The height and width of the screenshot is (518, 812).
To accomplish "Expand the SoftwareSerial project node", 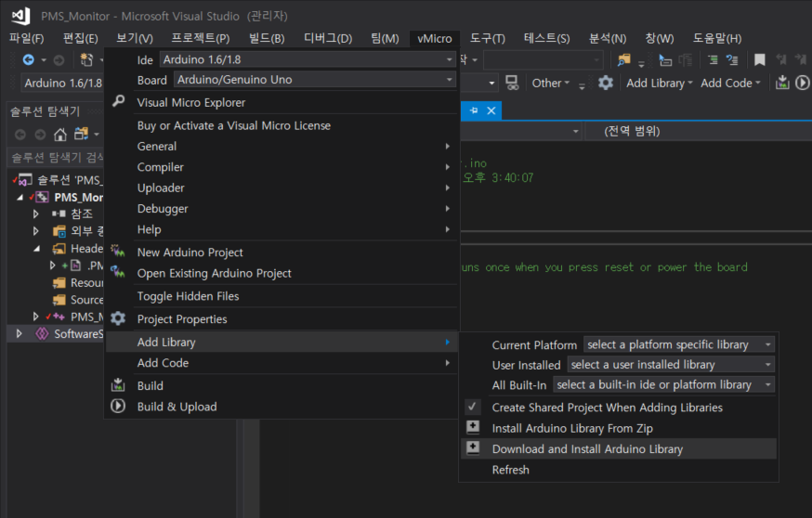I will 20,334.
